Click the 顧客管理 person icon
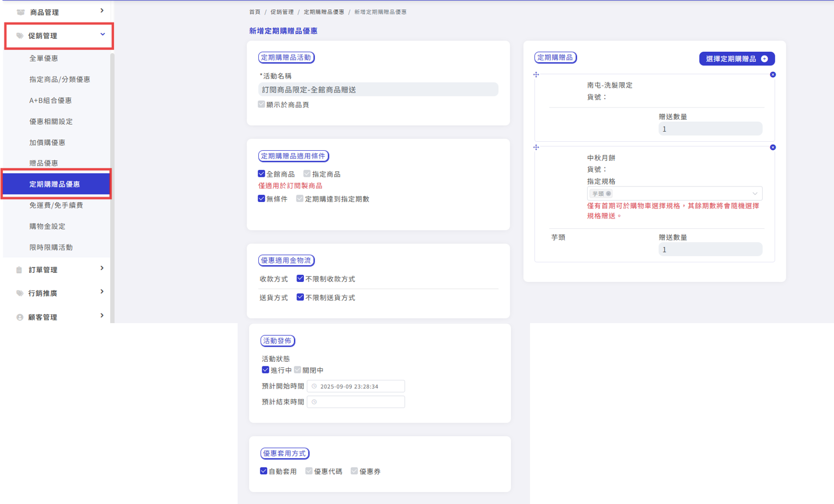834x504 pixels. pos(20,317)
